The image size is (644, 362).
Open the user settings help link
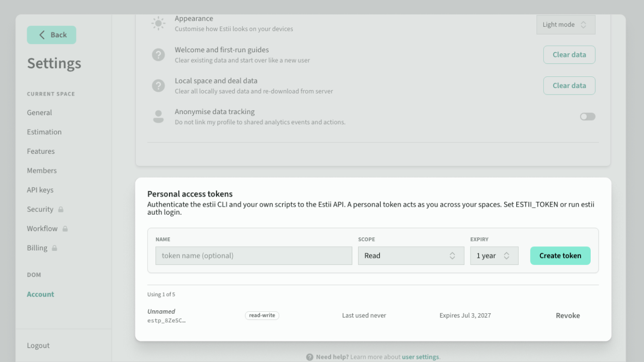pos(420,357)
